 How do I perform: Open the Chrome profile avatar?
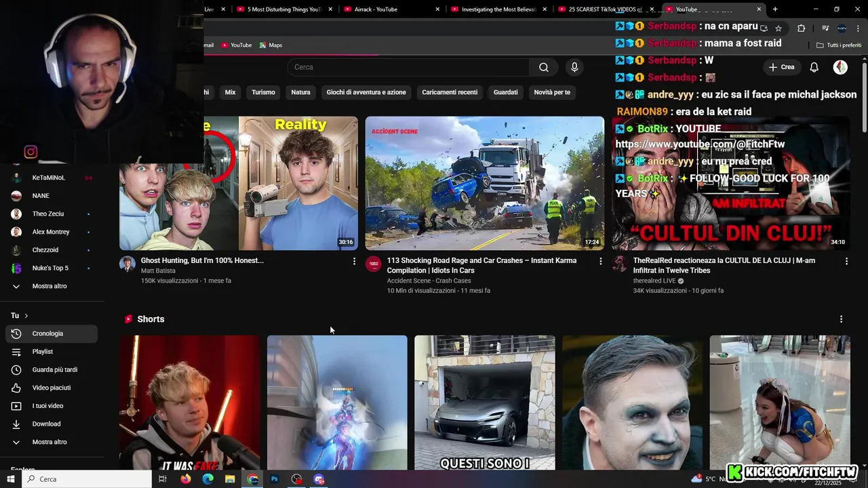pyautogui.click(x=842, y=28)
